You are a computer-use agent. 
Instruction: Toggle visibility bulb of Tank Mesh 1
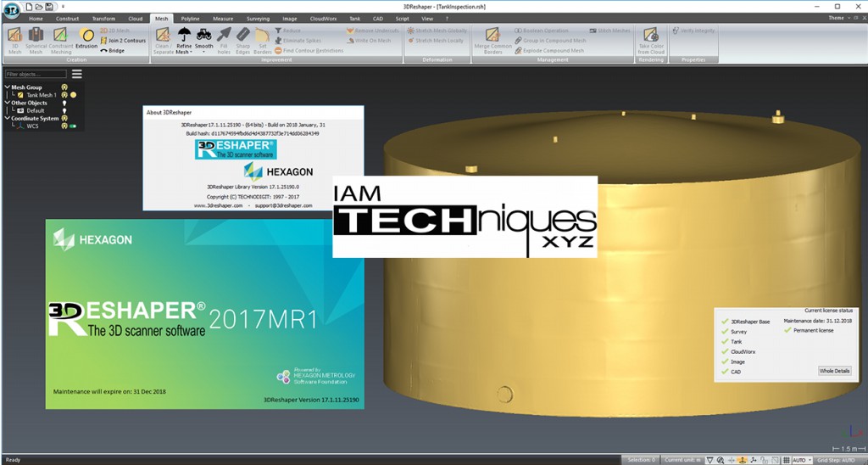(x=64, y=95)
